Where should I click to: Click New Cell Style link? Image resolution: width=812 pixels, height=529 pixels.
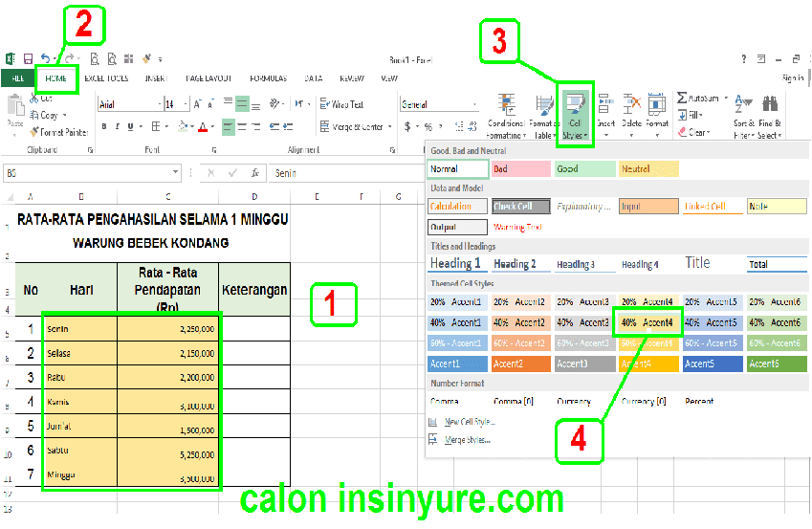click(x=470, y=422)
